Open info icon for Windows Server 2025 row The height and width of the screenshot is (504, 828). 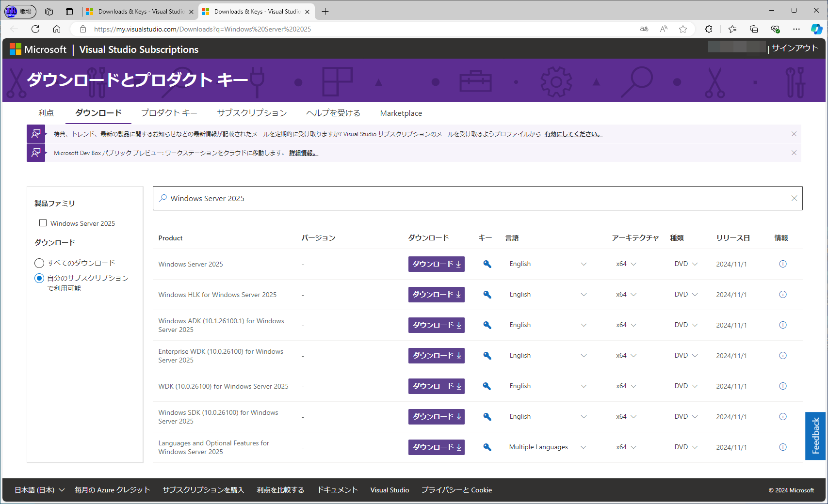(782, 264)
